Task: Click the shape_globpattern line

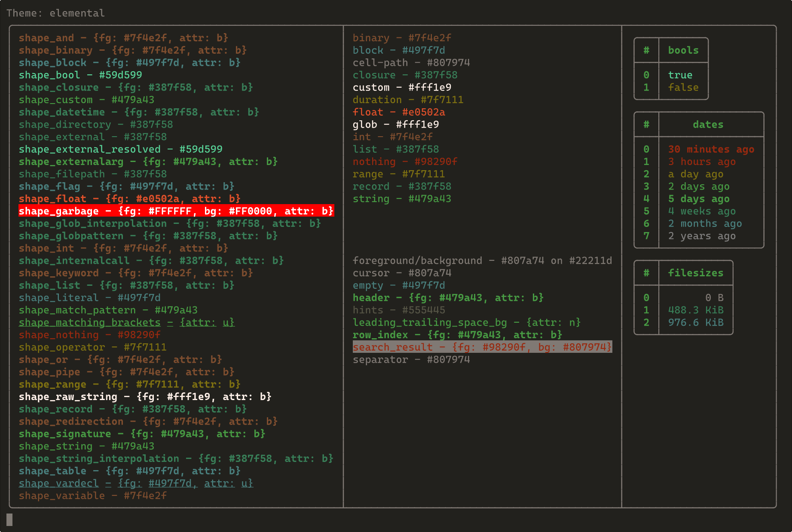Action: coord(148,236)
